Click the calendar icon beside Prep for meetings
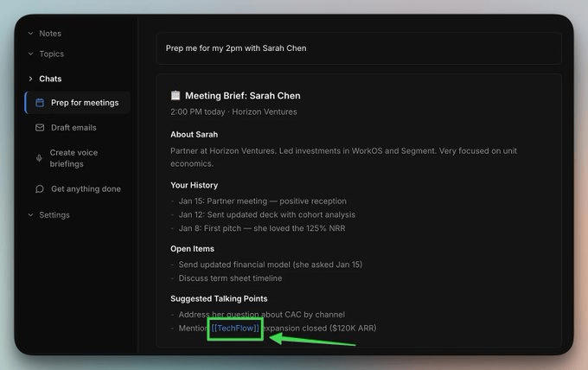This screenshot has height=370, width=588. (x=40, y=103)
